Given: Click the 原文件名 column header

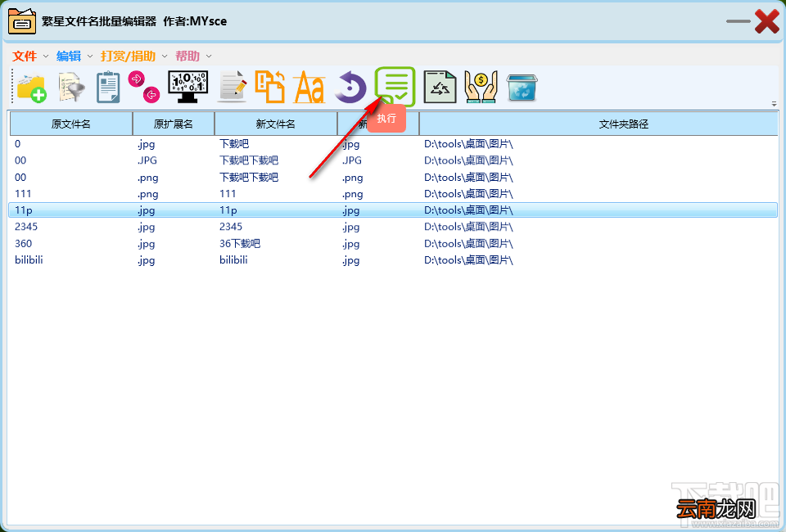Looking at the screenshot, I should click(70, 124).
